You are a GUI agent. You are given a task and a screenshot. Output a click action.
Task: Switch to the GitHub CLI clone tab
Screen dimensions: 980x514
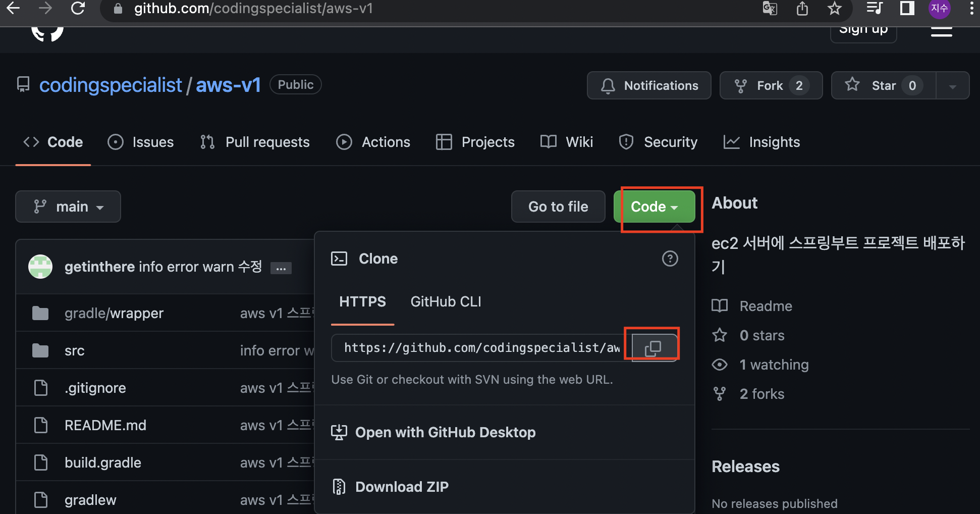446,302
